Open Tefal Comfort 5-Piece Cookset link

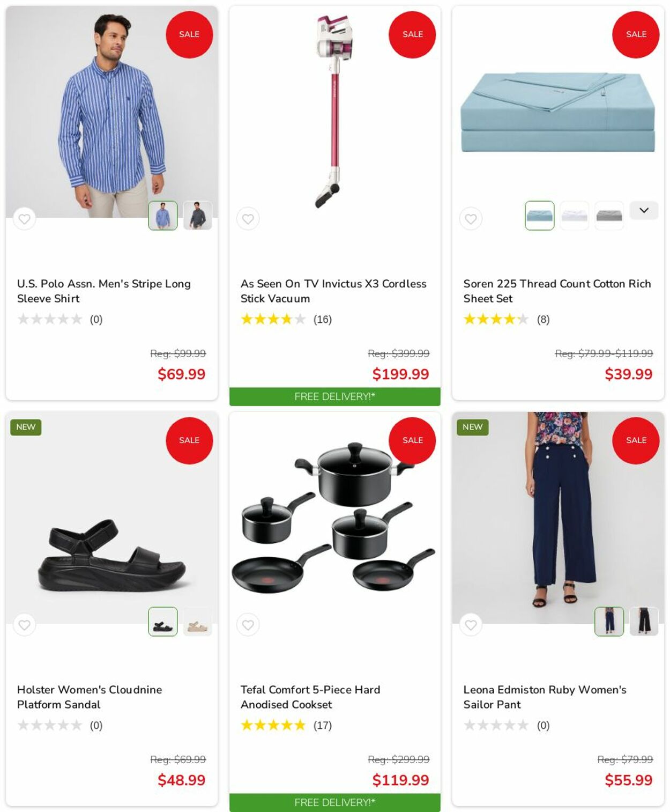(310, 697)
